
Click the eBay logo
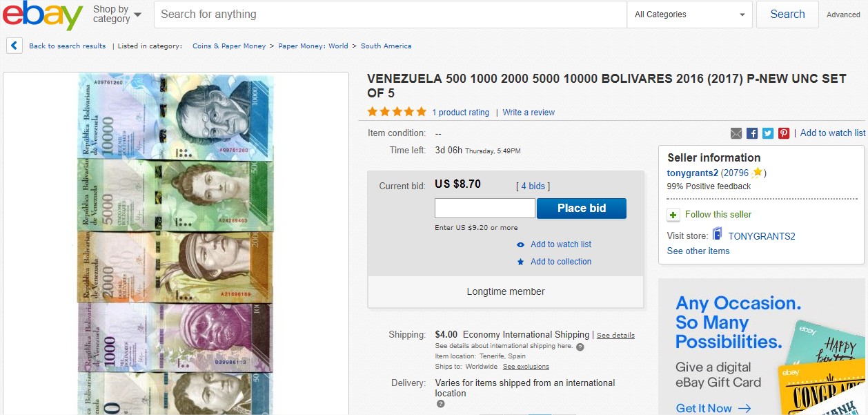pyautogui.click(x=42, y=15)
